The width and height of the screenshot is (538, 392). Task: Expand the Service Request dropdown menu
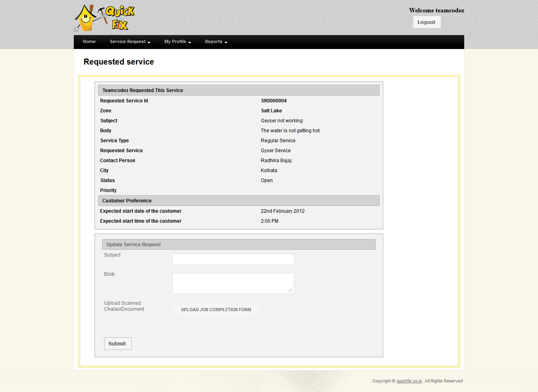click(x=130, y=42)
